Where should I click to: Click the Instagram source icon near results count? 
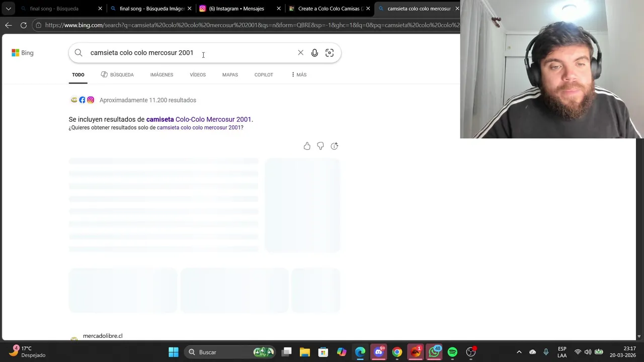point(91,100)
